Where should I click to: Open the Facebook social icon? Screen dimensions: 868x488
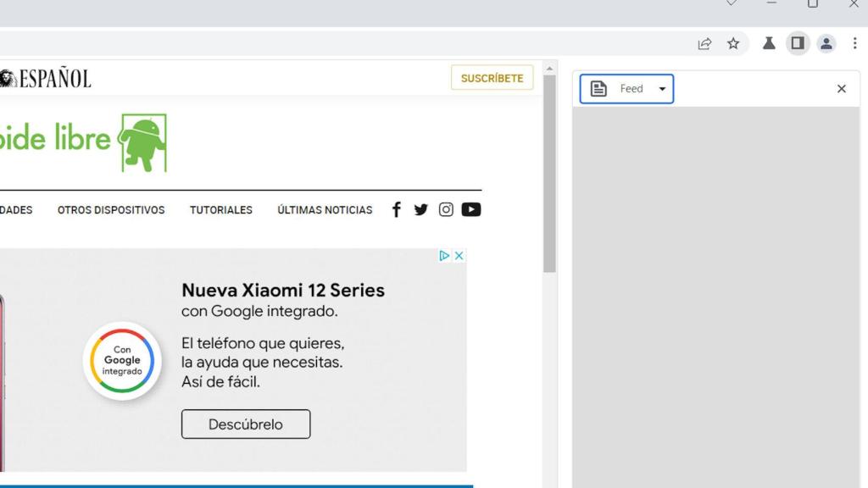tap(396, 209)
